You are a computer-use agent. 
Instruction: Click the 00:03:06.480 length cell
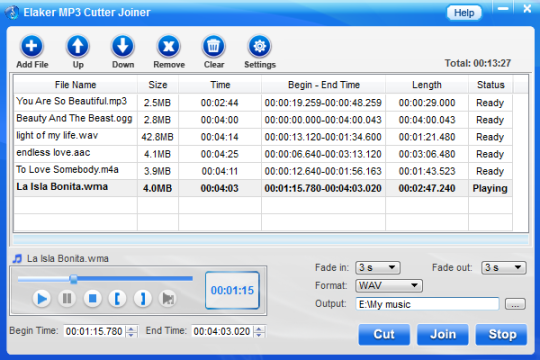pyautogui.click(x=427, y=154)
